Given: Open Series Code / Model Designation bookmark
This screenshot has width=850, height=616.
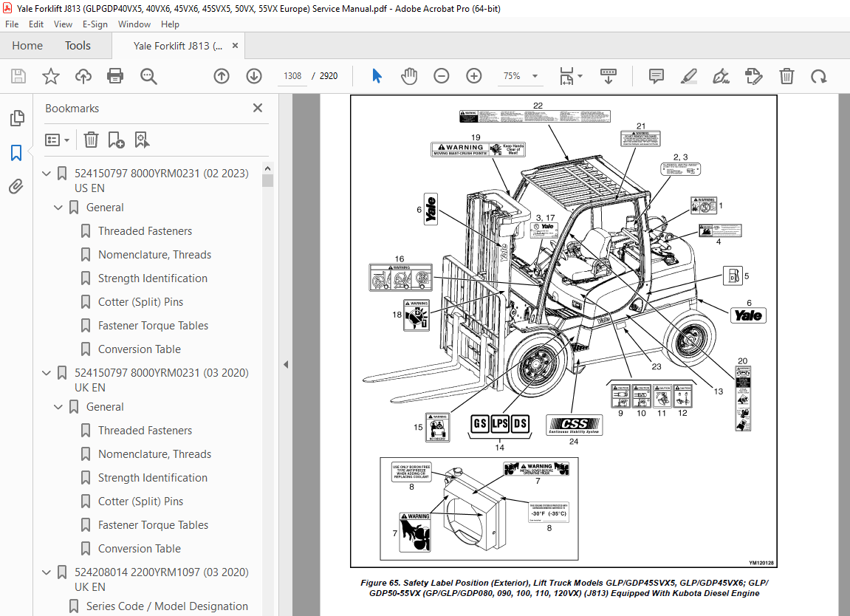Looking at the screenshot, I should point(167,606).
